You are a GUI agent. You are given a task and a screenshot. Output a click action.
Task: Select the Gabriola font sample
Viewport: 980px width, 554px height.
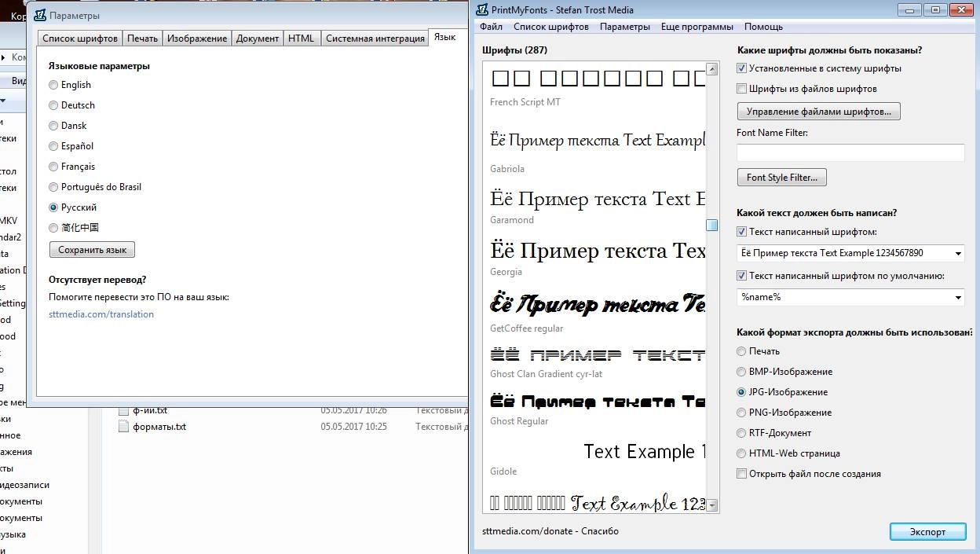pos(597,141)
